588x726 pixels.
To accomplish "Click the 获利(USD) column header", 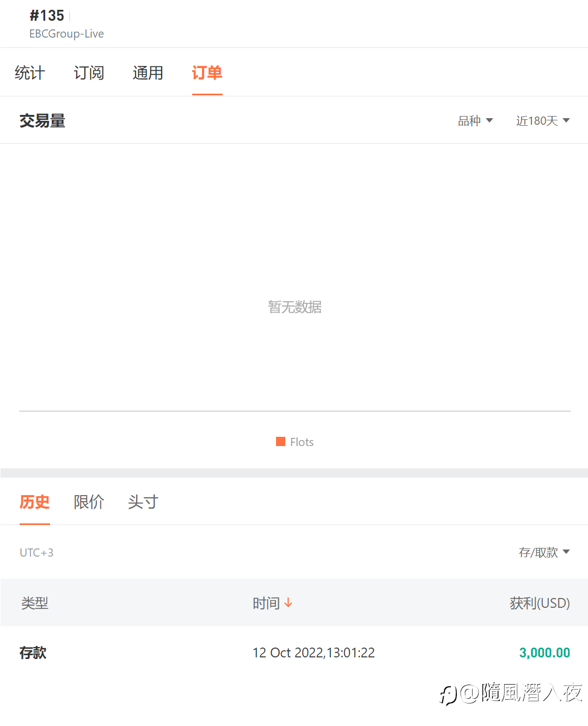I will [x=540, y=603].
